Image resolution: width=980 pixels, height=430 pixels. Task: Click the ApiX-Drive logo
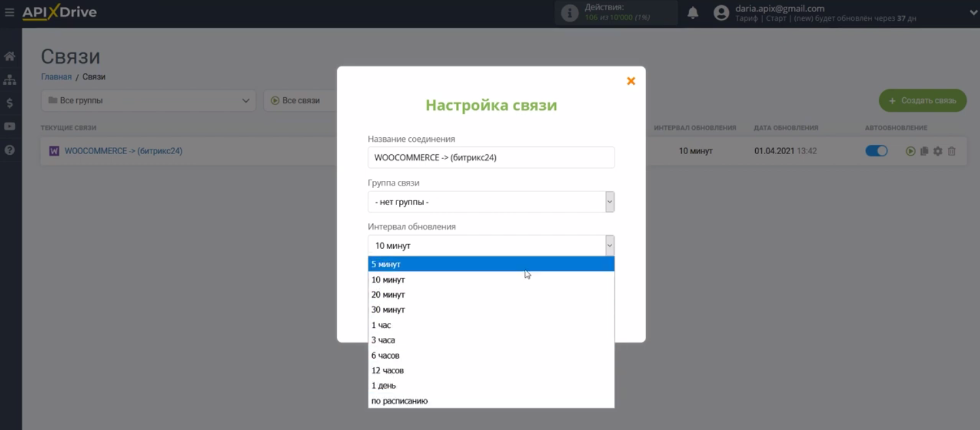pos(59,12)
